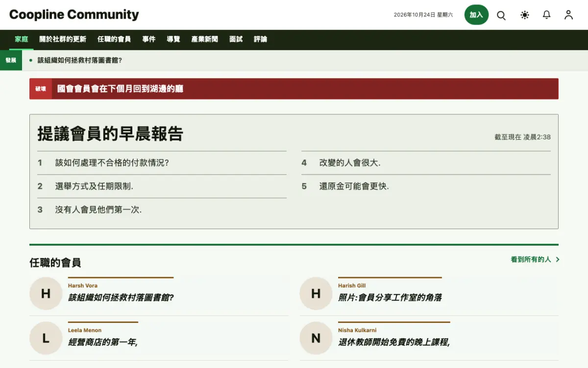Click Harsh Vora's H avatar

(46, 293)
